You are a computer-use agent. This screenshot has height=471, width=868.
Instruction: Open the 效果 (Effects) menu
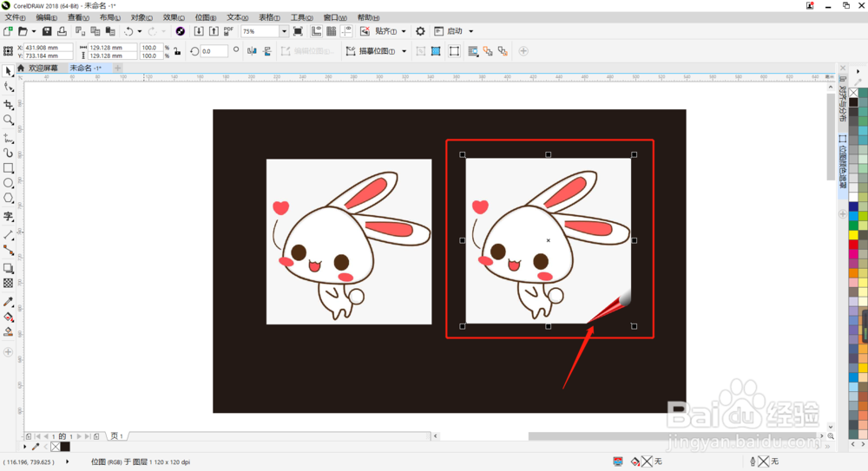tap(174, 17)
